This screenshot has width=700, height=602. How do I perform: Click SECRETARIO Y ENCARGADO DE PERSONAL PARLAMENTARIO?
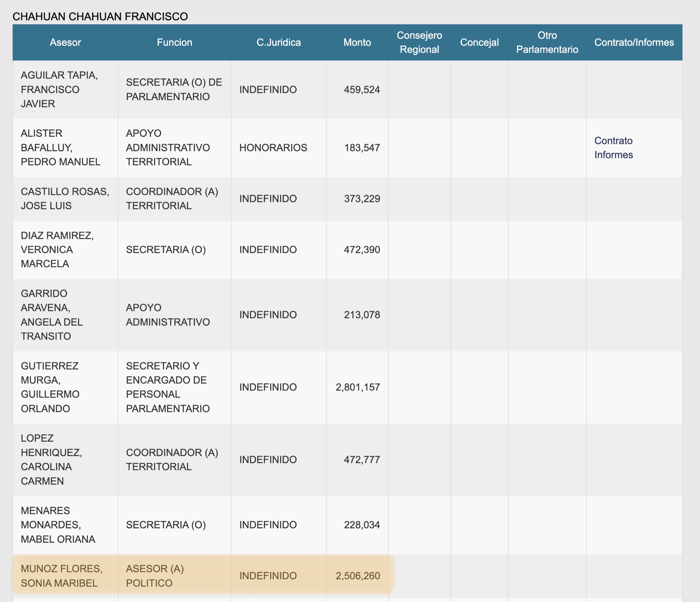click(168, 387)
